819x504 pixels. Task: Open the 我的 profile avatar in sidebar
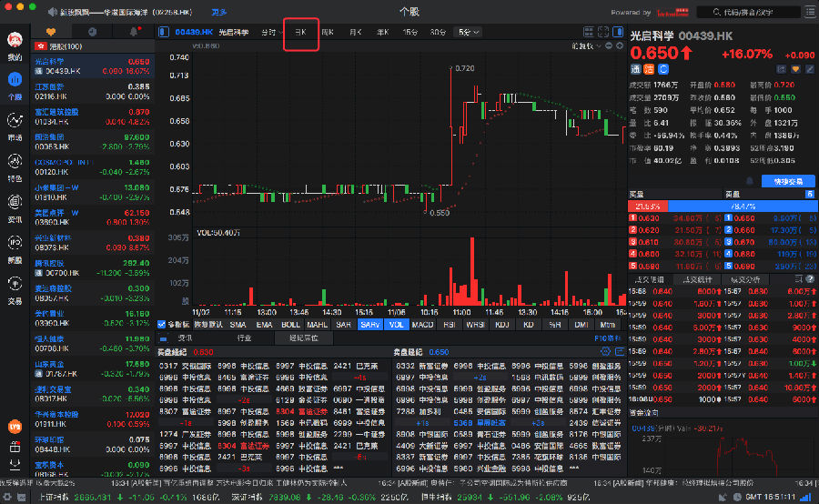coord(15,40)
